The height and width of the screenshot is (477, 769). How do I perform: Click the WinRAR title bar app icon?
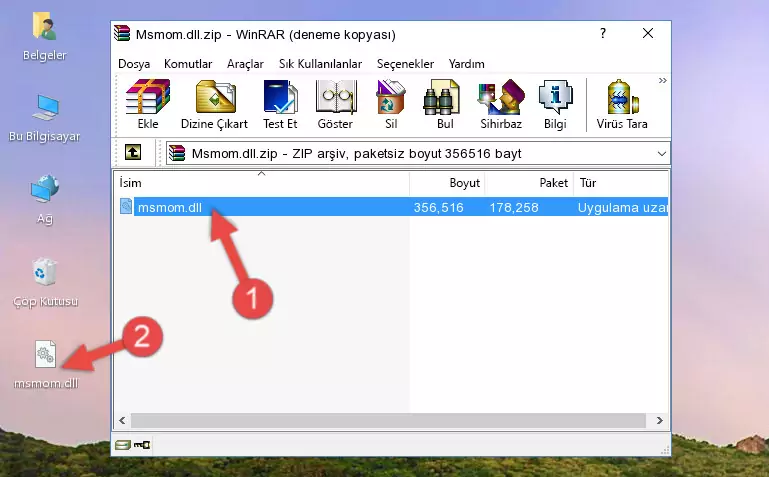[122, 34]
